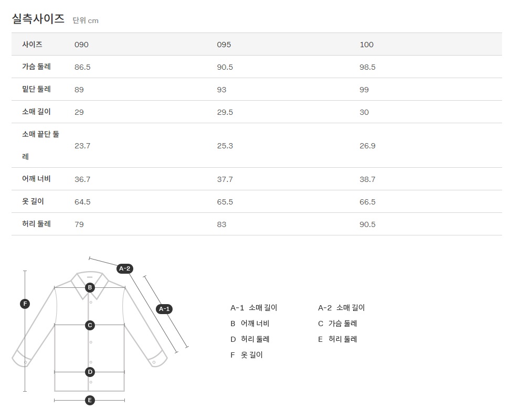Click the 옷 길이 value 66.5
The image size is (522, 420).
coord(368,202)
